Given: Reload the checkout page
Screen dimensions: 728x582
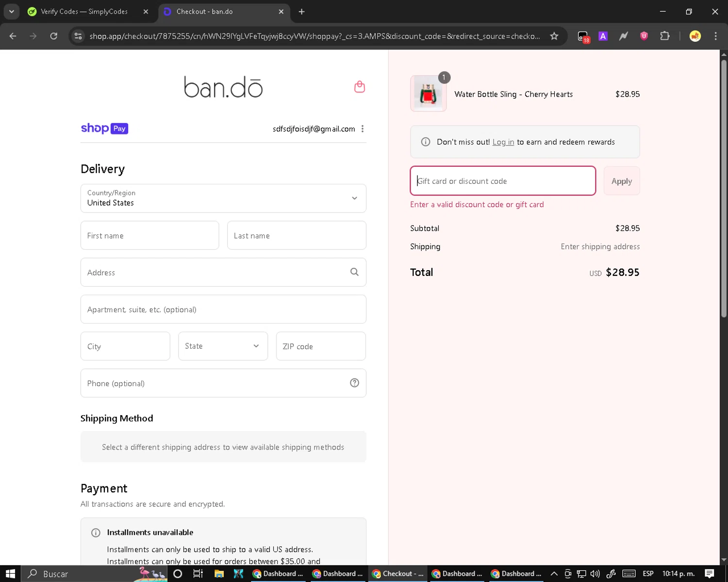Looking at the screenshot, I should [x=53, y=36].
